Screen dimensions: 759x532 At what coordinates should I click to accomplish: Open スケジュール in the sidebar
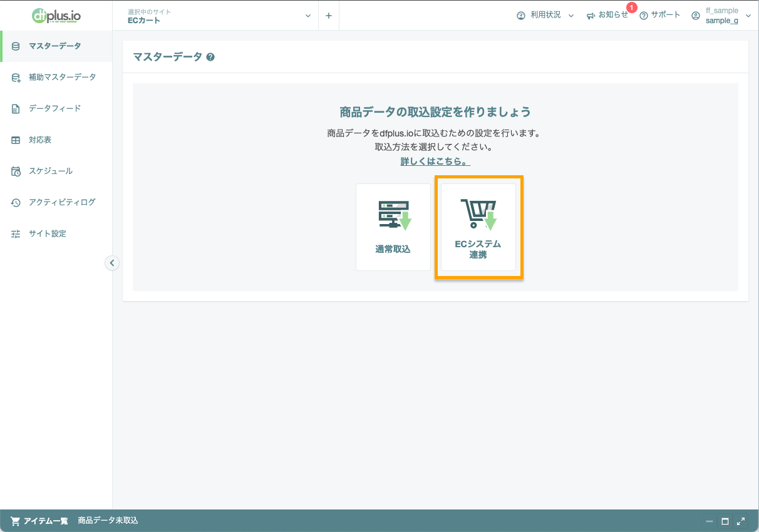tap(56, 171)
